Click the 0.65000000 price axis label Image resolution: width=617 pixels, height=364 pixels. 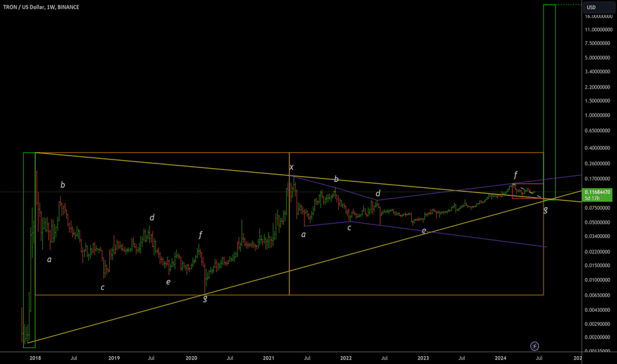point(597,130)
